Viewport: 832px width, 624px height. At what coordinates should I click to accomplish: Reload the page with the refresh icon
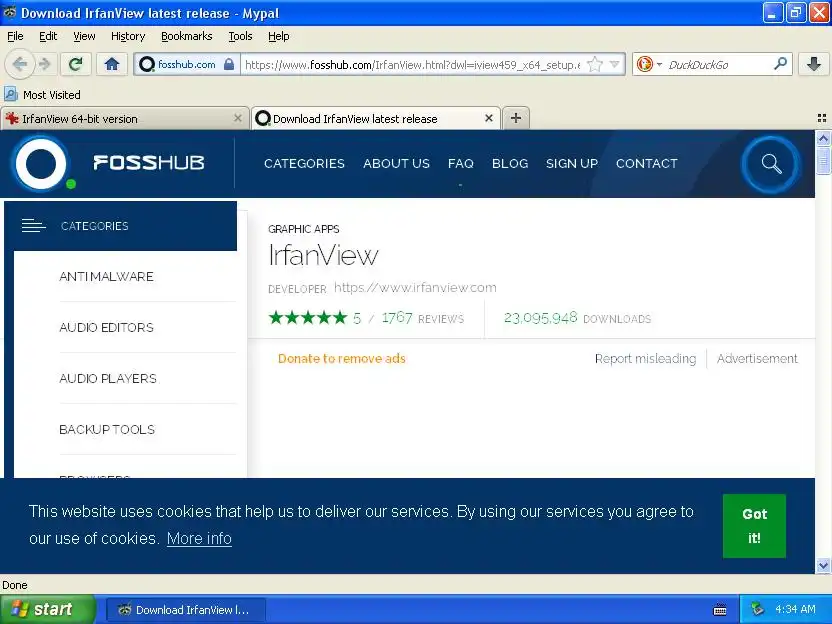[75, 65]
